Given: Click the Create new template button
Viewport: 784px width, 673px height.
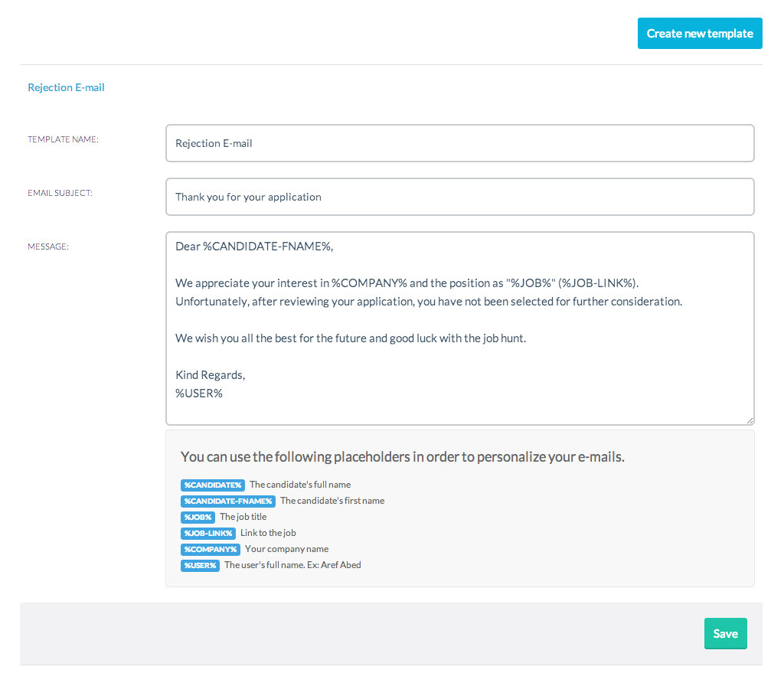Looking at the screenshot, I should pyautogui.click(x=699, y=34).
